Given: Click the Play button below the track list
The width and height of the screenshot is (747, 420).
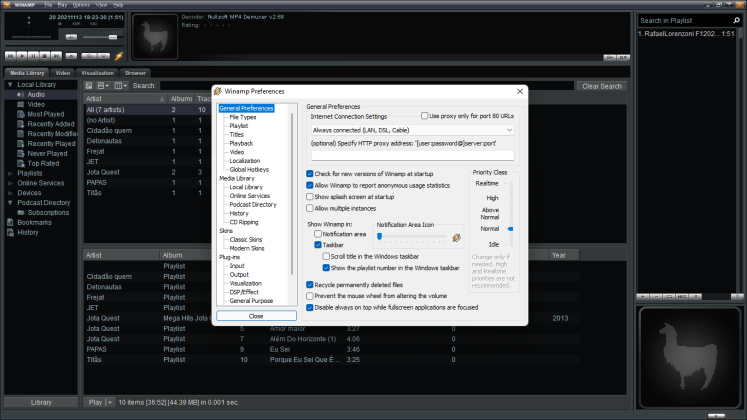Looking at the screenshot, I should 95,402.
